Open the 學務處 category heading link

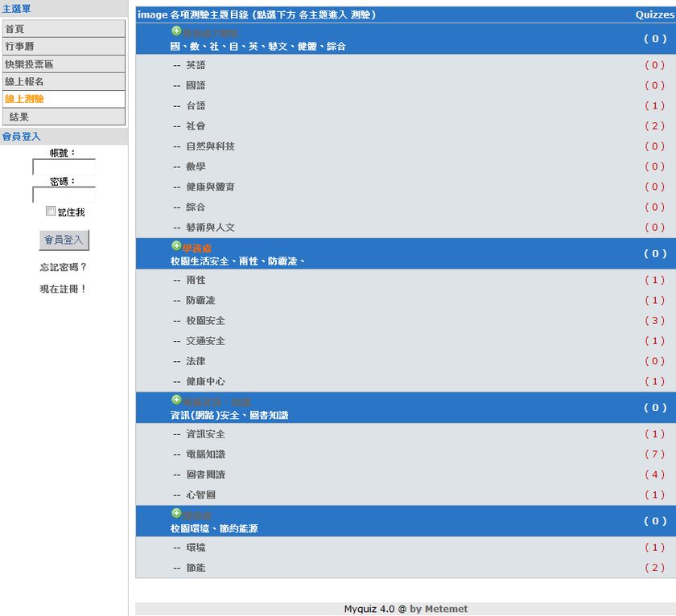tap(197, 248)
